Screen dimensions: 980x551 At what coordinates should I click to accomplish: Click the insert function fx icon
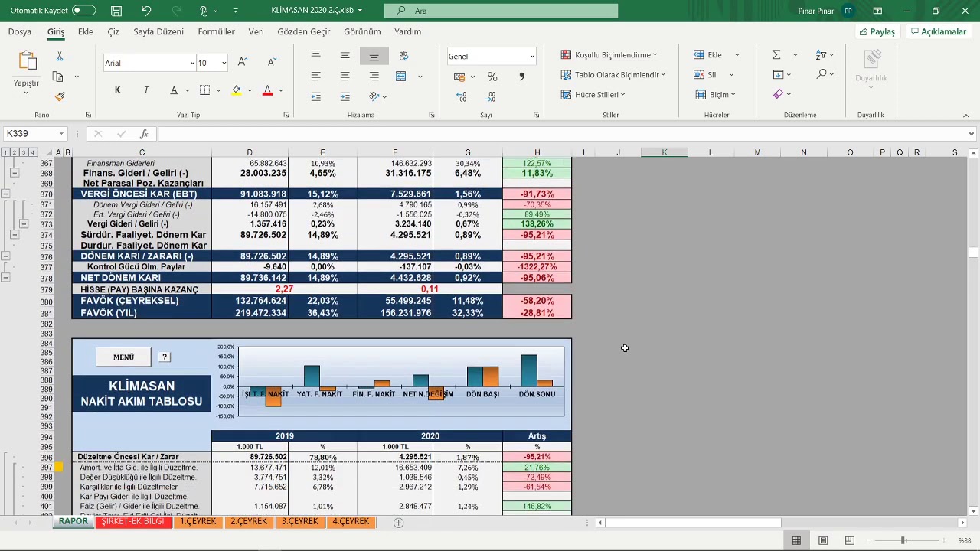coord(144,134)
